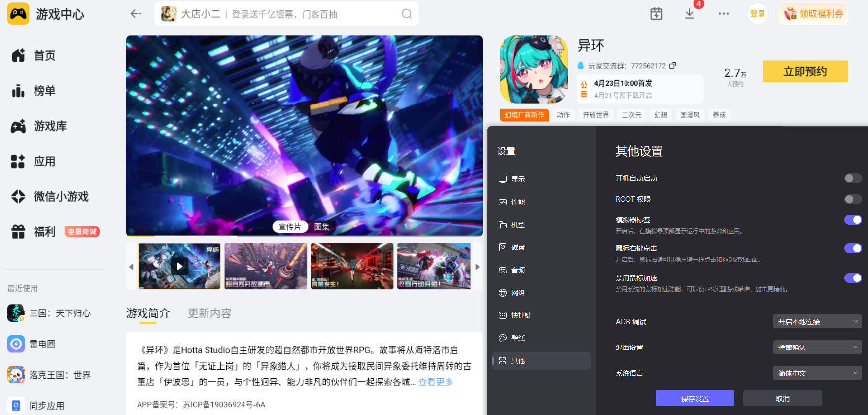Viewport: 868px width, 415px height.
Task: Click the 异环 game avatar icon
Action: pyautogui.click(x=534, y=69)
